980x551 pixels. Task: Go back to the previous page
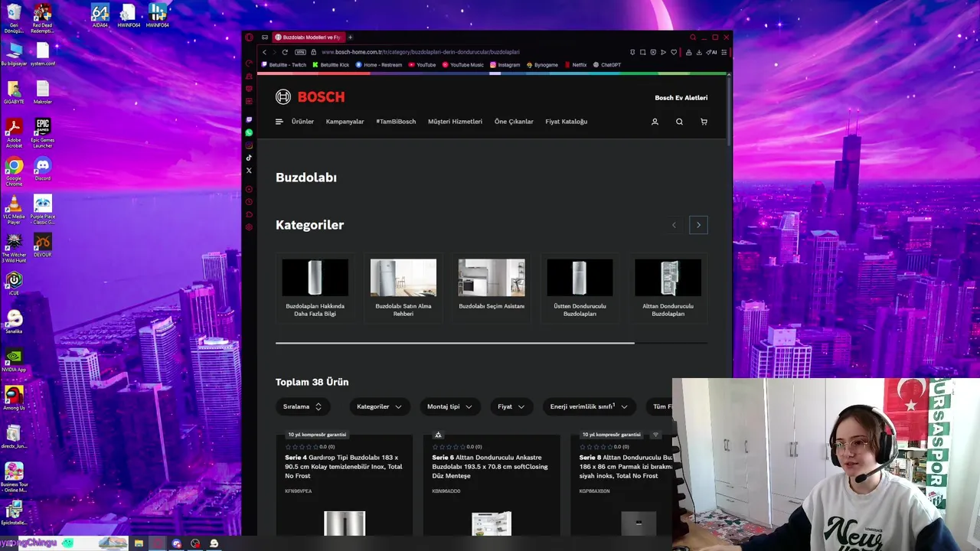[264, 52]
